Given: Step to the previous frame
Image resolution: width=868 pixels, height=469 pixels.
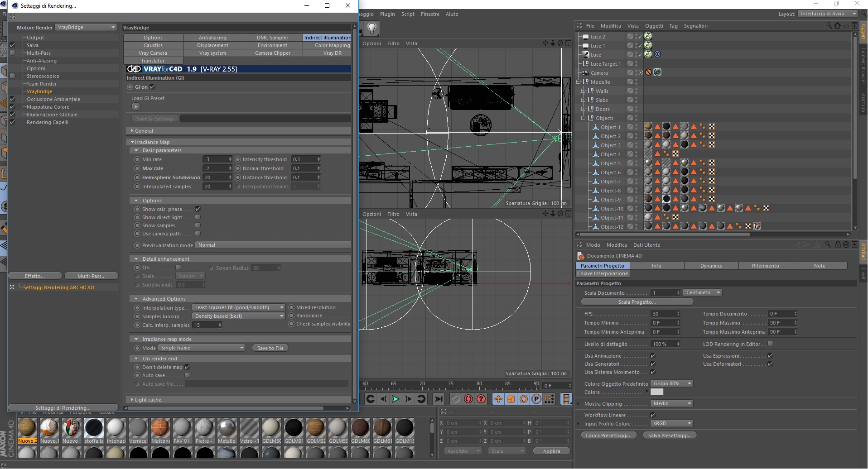Looking at the screenshot, I should (383, 399).
